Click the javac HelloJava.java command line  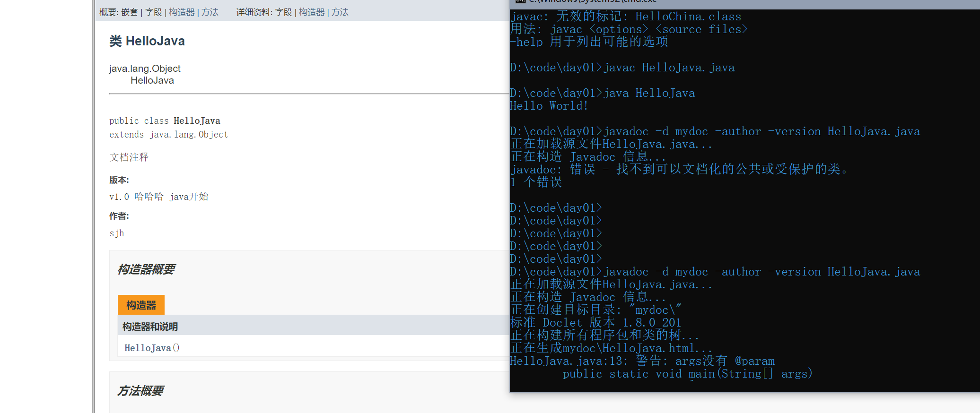tap(669, 68)
